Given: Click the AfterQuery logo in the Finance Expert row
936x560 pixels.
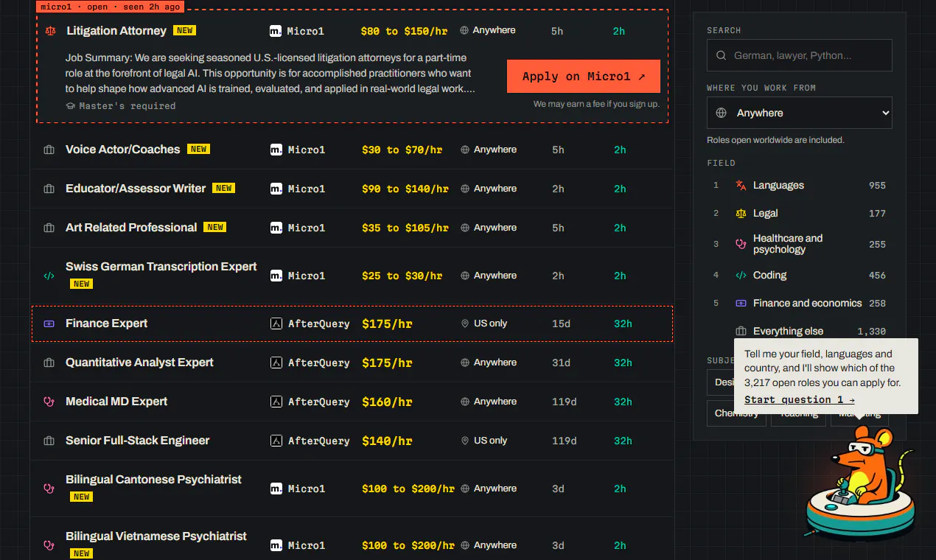Looking at the screenshot, I should [276, 323].
